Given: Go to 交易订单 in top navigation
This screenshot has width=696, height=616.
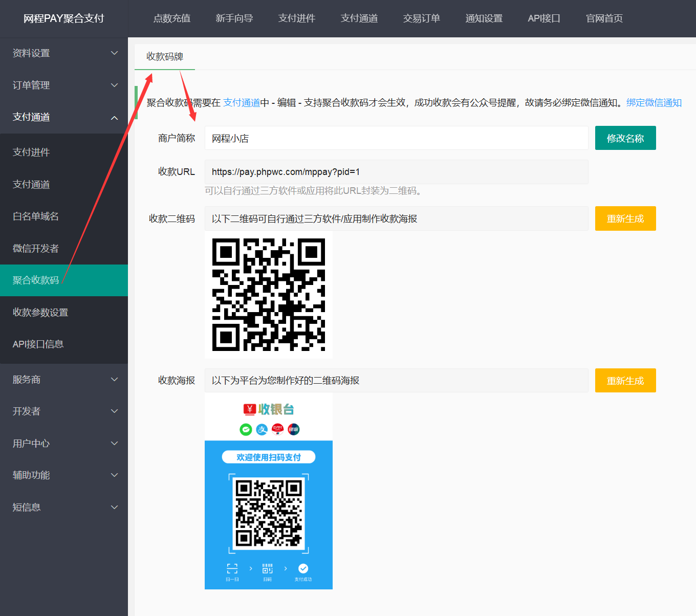Looking at the screenshot, I should (x=421, y=18).
